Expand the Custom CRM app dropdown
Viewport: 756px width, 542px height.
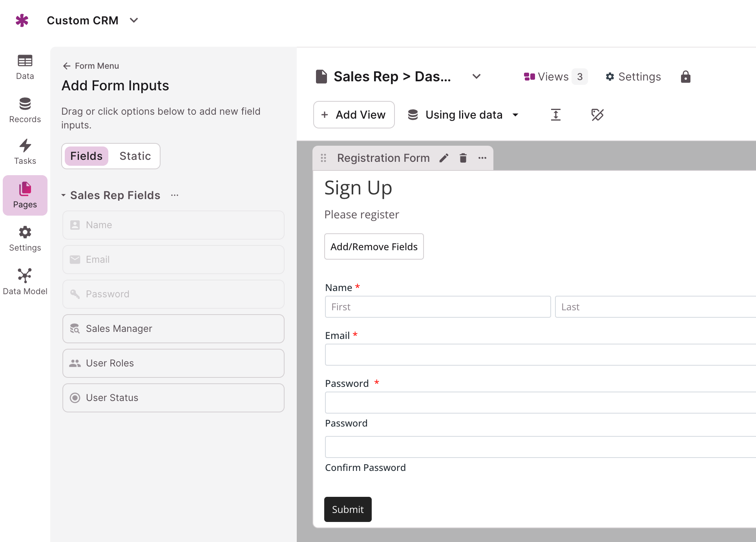134,20
